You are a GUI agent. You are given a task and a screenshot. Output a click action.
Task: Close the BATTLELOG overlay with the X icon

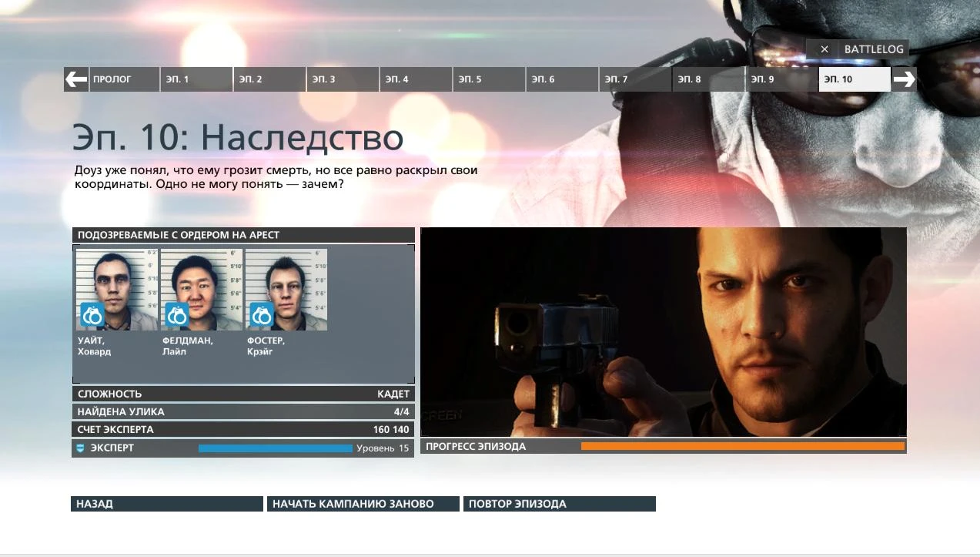[824, 49]
